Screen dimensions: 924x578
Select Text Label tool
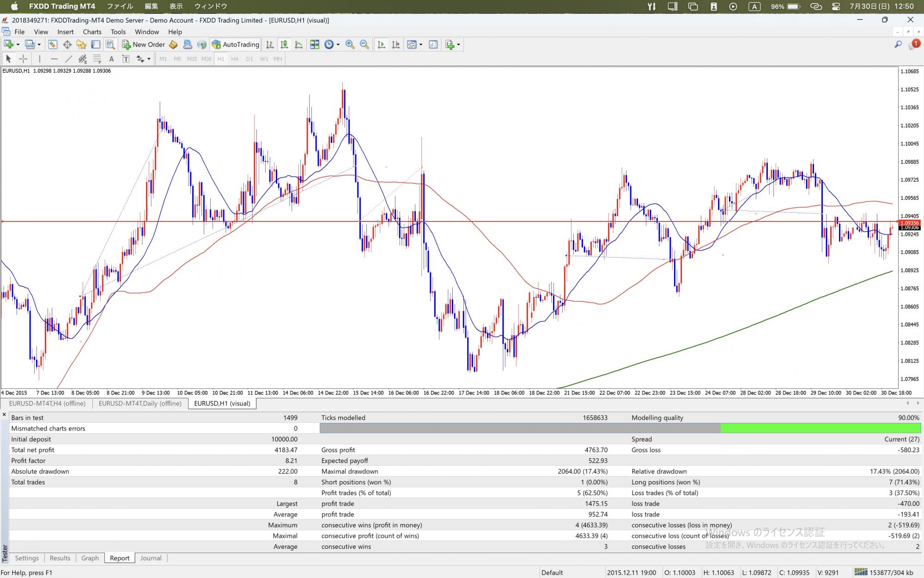pos(126,59)
